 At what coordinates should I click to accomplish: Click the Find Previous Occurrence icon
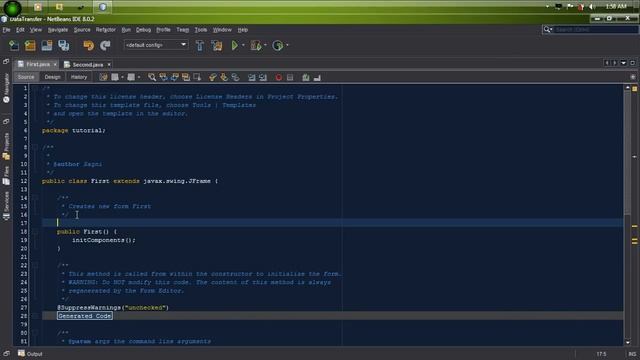click(163, 77)
